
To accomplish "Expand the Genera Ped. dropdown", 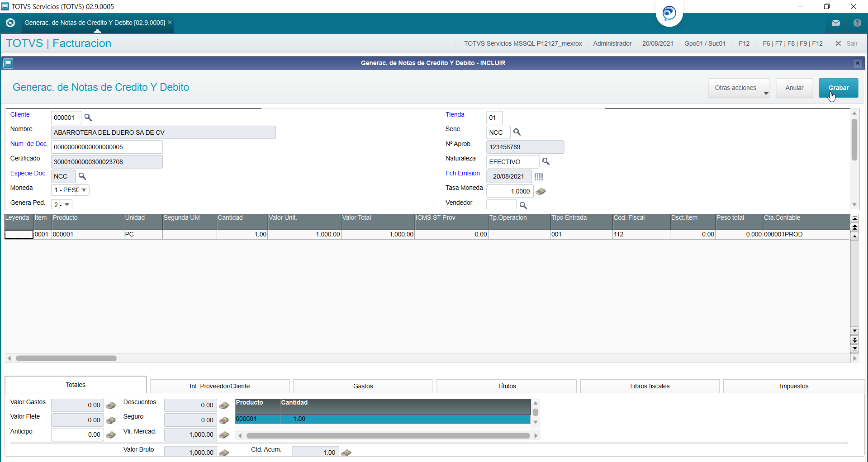I will (x=67, y=205).
